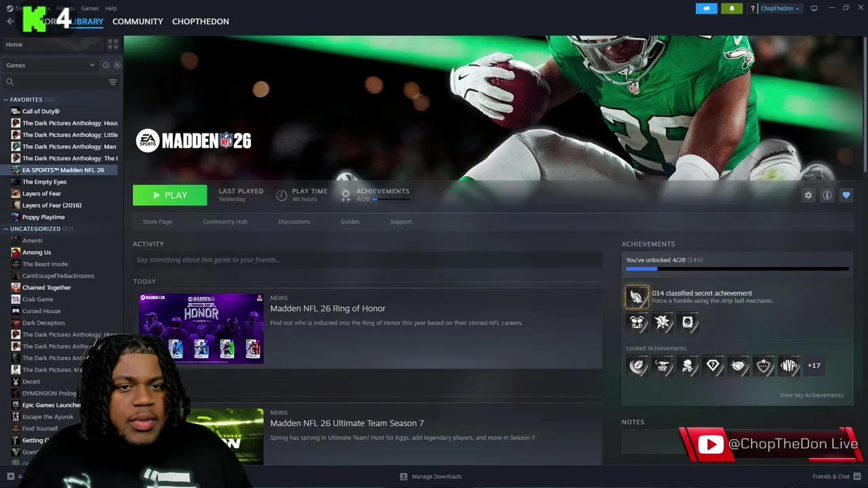Click the sidebar game search field
Screen dimensions: 868x488
pyautogui.click(x=61, y=82)
